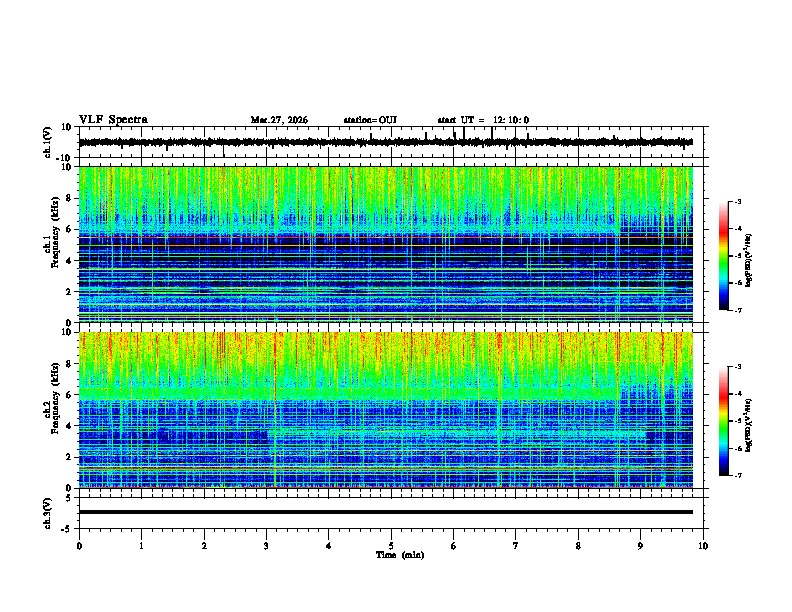Select the date text "Mar.27, 2026"

[x=279, y=120]
